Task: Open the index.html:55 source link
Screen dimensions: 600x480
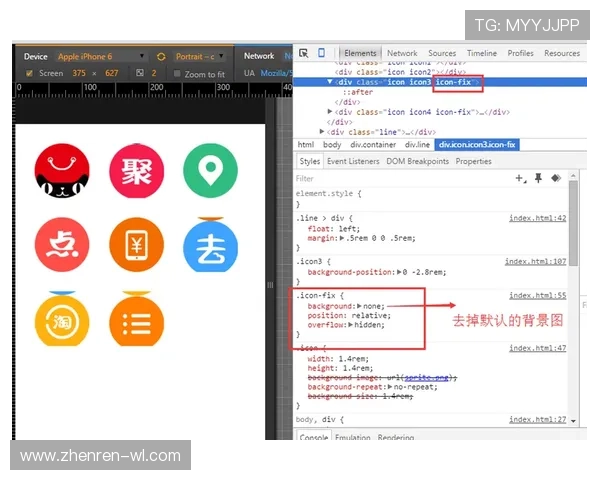Action: click(x=537, y=296)
